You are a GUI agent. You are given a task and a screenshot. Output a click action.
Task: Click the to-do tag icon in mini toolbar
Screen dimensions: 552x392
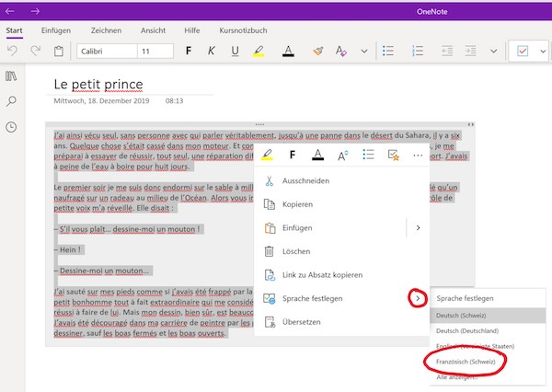pyautogui.click(x=393, y=155)
